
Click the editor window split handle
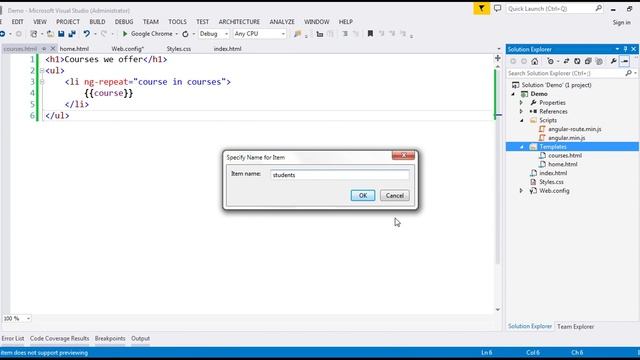[x=498, y=58]
